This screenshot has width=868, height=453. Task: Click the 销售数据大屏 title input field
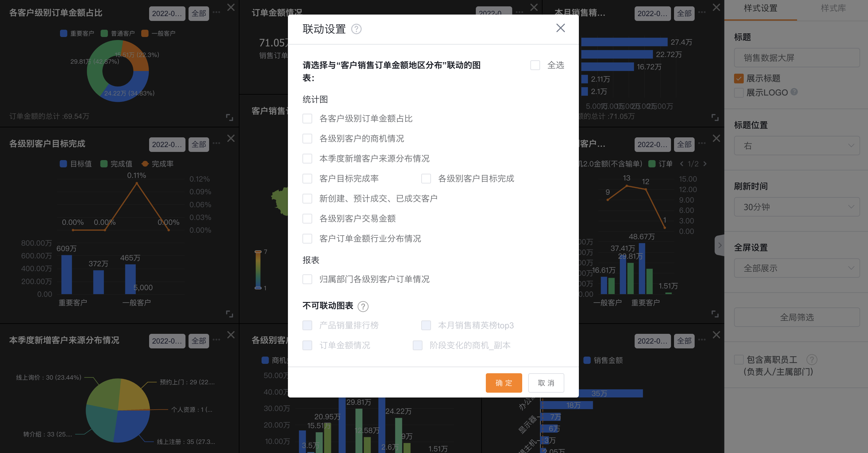(x=796, y=58)
